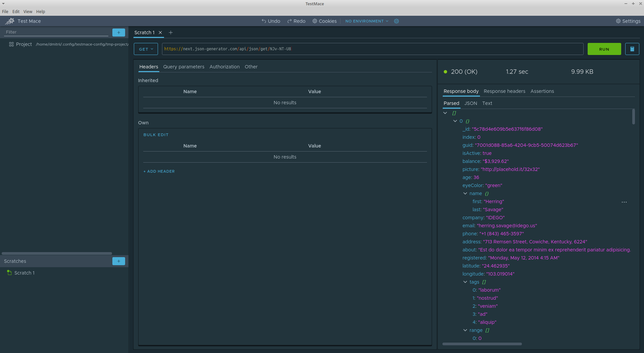The image size is (644, 353).
Task: Click the response body vertical scrollbar
Action: (633, 117)
